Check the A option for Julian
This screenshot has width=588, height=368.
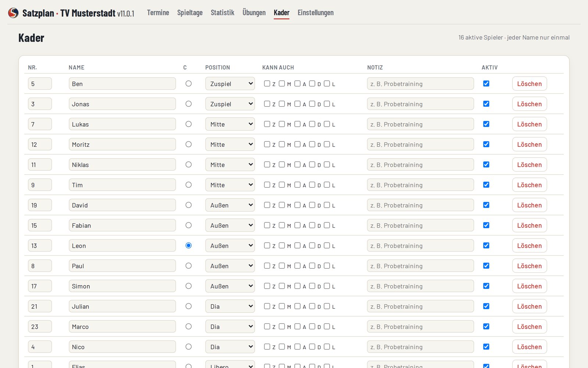297,306
